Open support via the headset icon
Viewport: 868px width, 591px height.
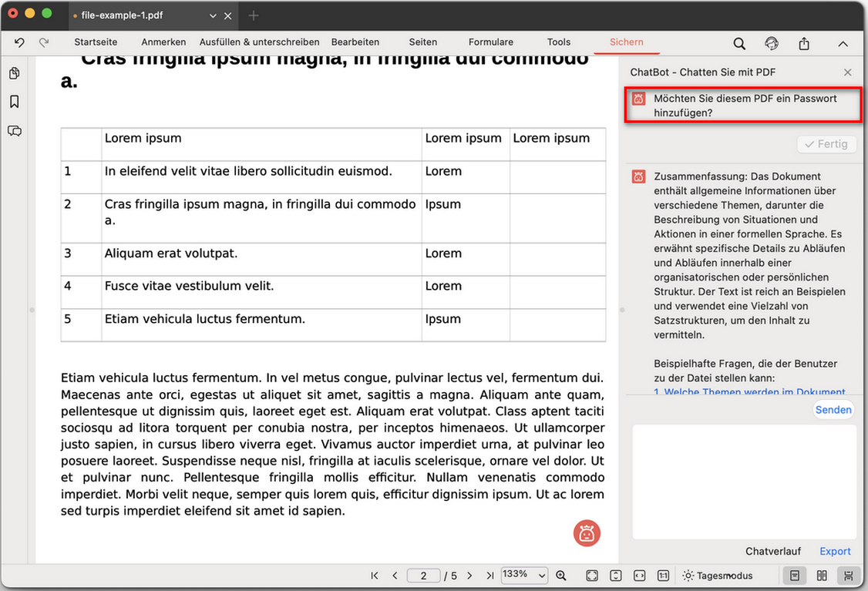pos(772,43)
